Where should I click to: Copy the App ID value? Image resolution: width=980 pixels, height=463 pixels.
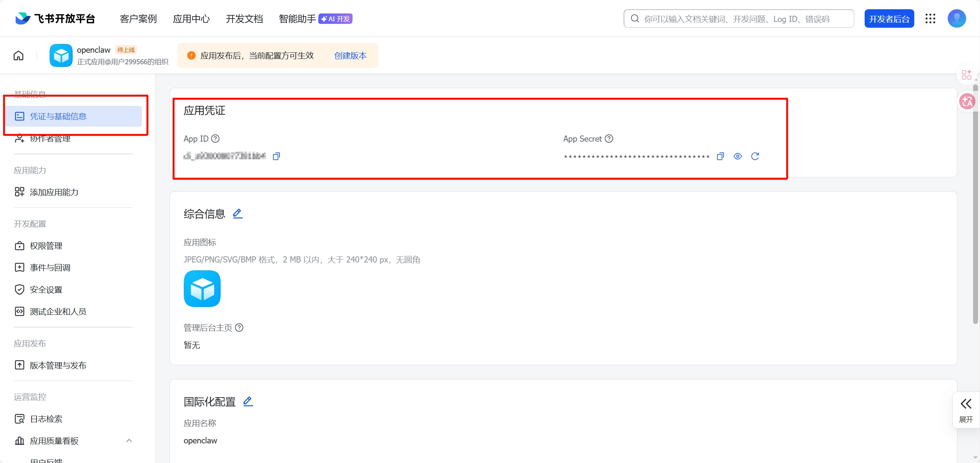[276, 156]
